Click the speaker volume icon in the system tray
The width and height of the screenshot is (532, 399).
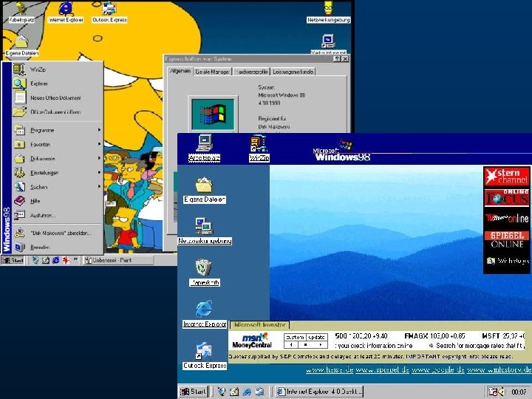tap(502, 392)
